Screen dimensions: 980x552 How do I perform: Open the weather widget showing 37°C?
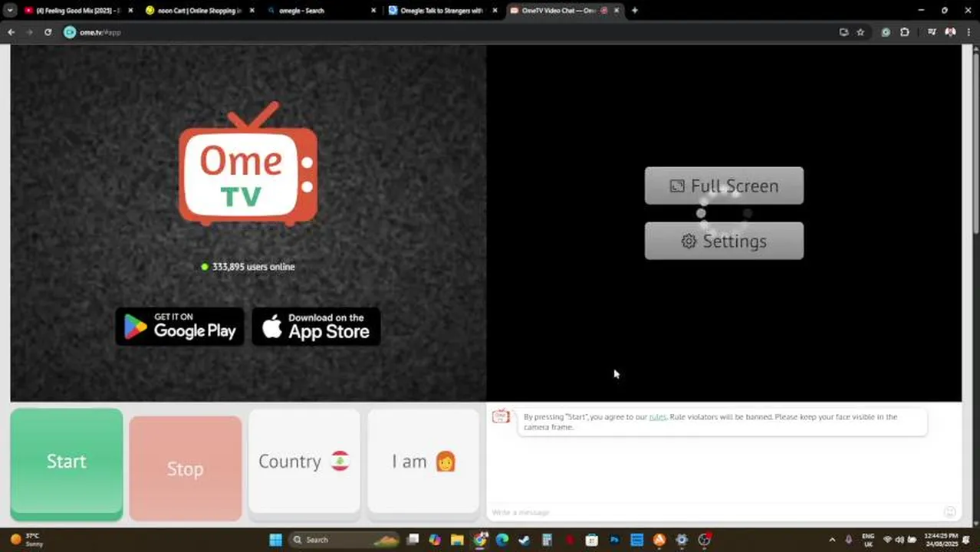point(27,540)
